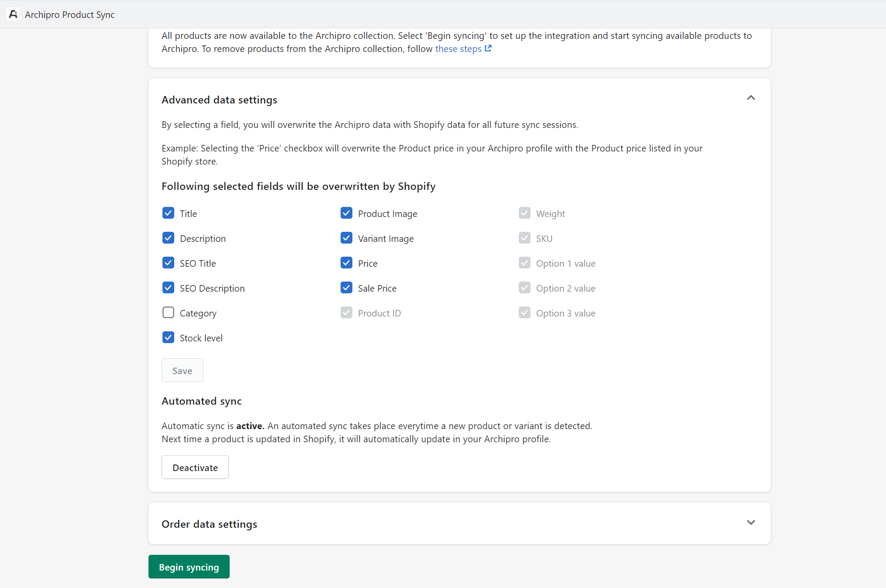The image size is (886, 588).
Task: Click the Save button
Action: click(183, 370)
